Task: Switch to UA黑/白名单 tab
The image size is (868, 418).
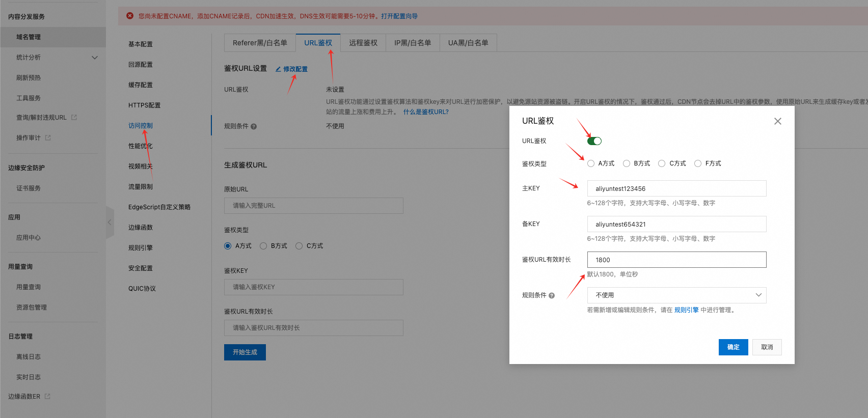Action: click(x=468, y=43)
